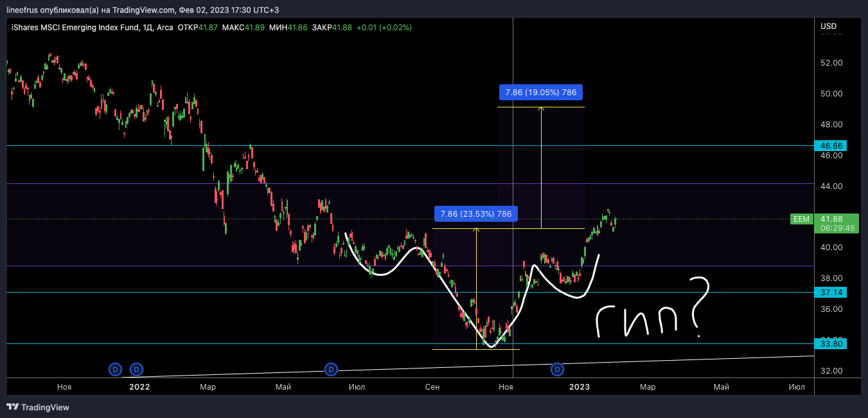Click the 2023 year label on the time axis
This screenshot has width=868, height=418.
pyautogui.click(x=580, y=387)
